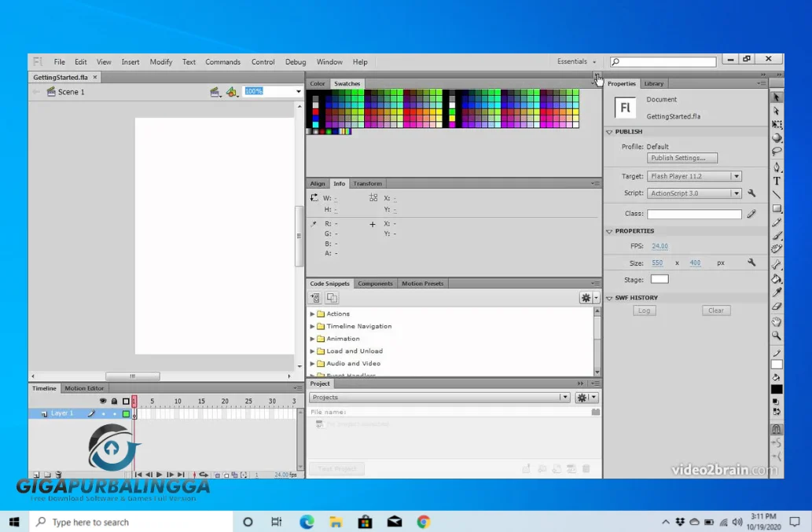Image resolution: width=812 pixels, height=532 pixels.
Task: Toggle lock all layers padlock icon
Action: point(115,401)
